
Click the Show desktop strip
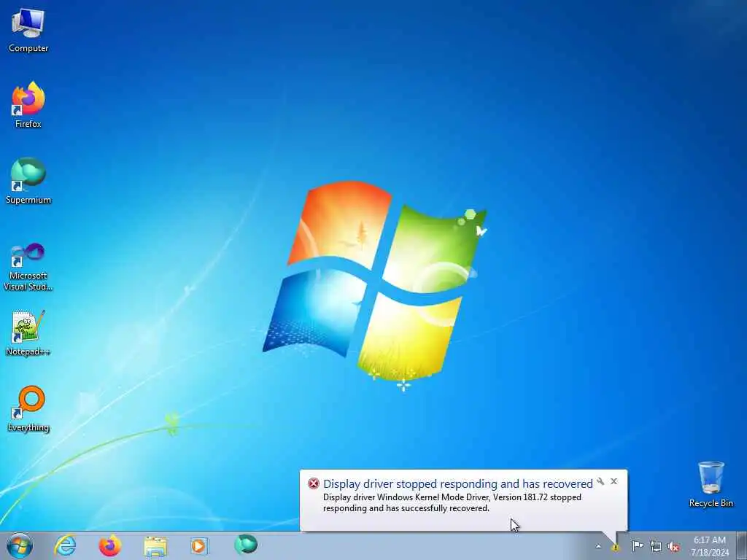(742, 545)
